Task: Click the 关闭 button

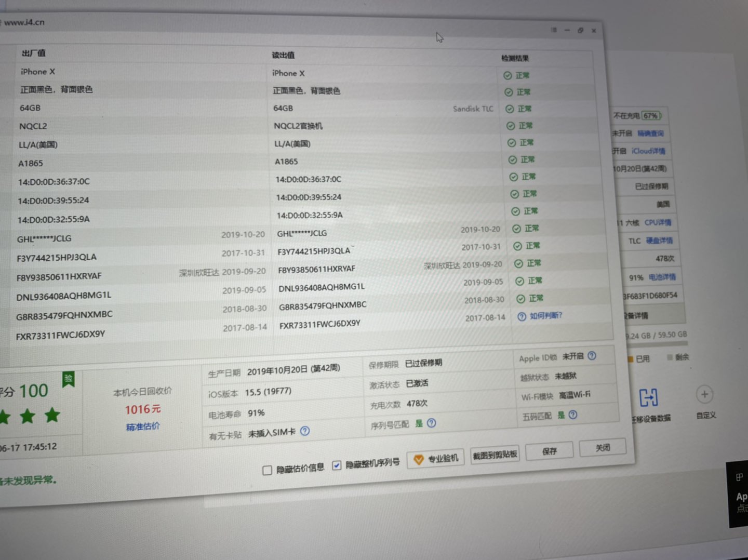Action: pos(603,447)
